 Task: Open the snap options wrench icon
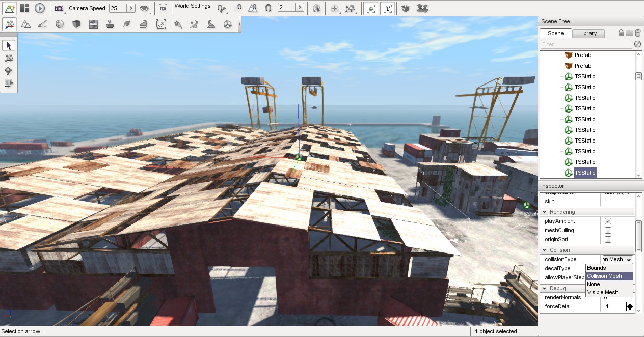(222, 8)
